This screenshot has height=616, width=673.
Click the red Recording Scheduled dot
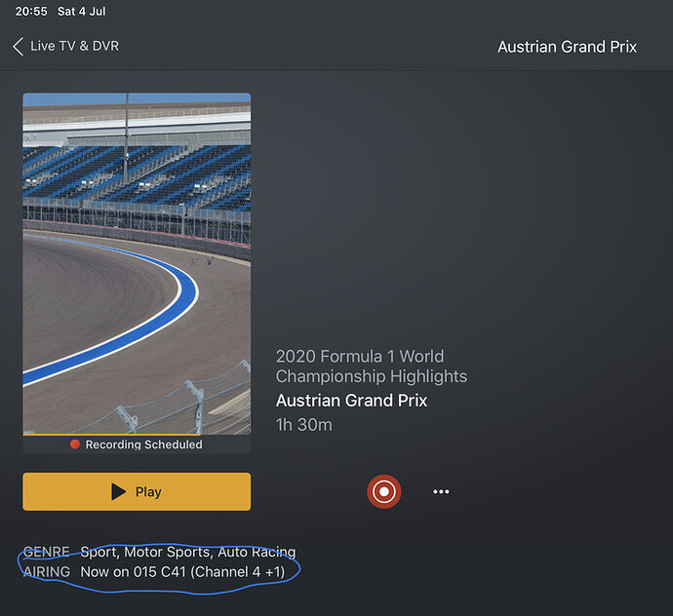75,444
